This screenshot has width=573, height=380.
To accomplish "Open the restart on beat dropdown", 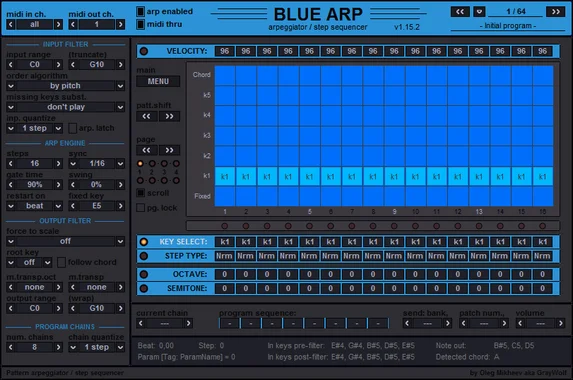I will (35, 206).
